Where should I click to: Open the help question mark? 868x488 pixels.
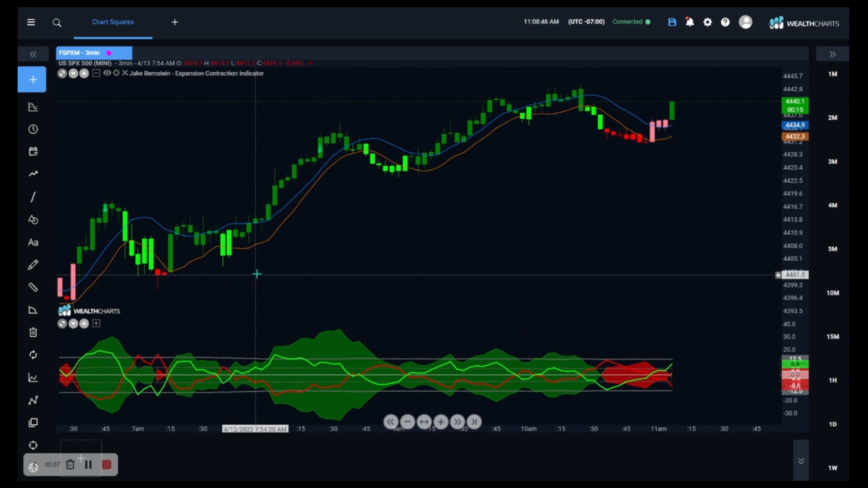725,22
